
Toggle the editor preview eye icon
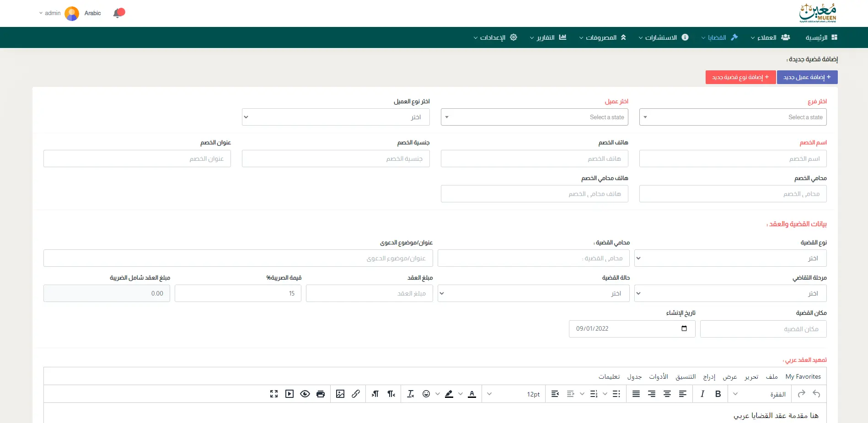305,394
